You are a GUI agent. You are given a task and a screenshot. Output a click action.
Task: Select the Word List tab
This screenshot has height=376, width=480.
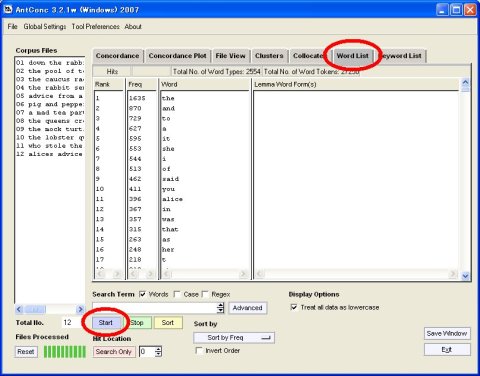pos(353,56)
